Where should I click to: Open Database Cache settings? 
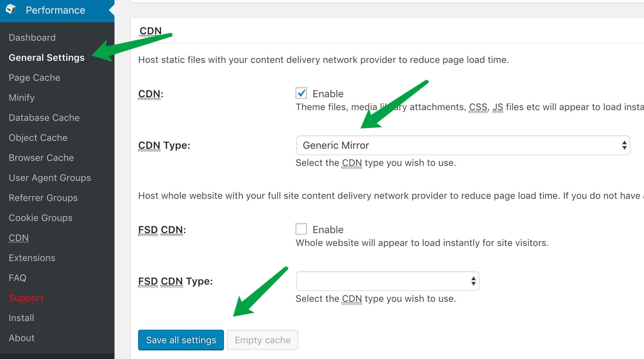(x=44, y=118)
